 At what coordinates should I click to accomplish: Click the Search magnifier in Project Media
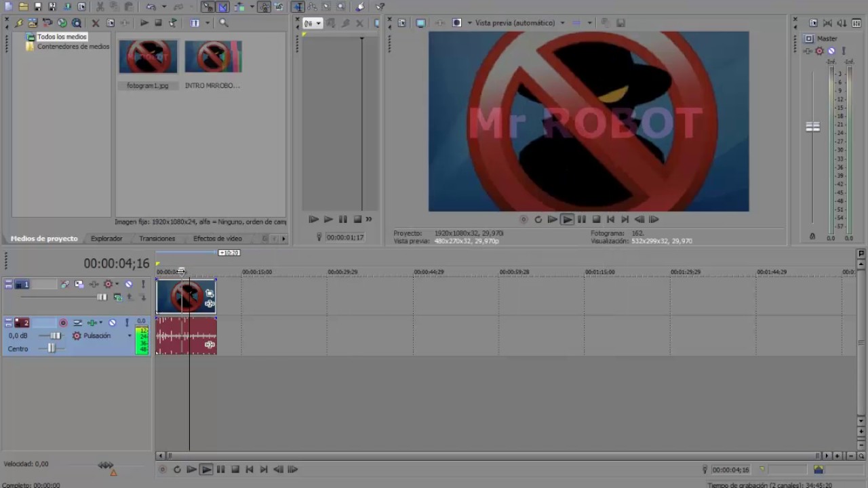pyautogui.click(x=223, y=23)
